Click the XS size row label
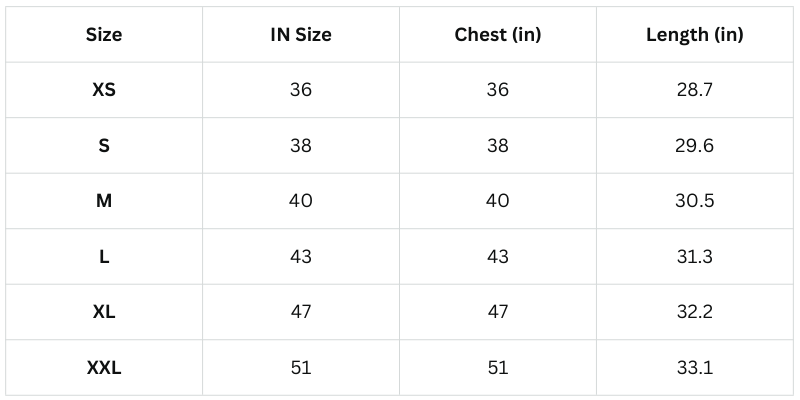The image size is (800, 400). coord(104,90)
